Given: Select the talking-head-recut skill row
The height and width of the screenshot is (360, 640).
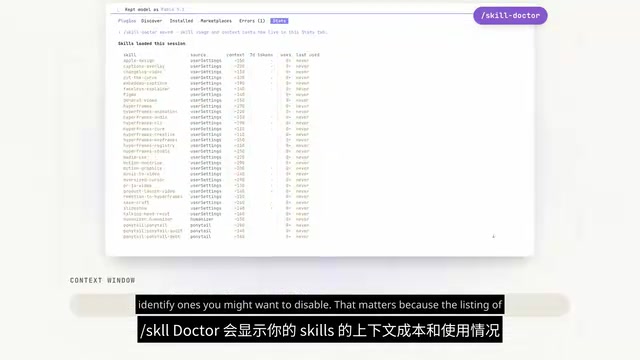Looking at the screenshot, I should pyautogui.click(x=216, y=213).
